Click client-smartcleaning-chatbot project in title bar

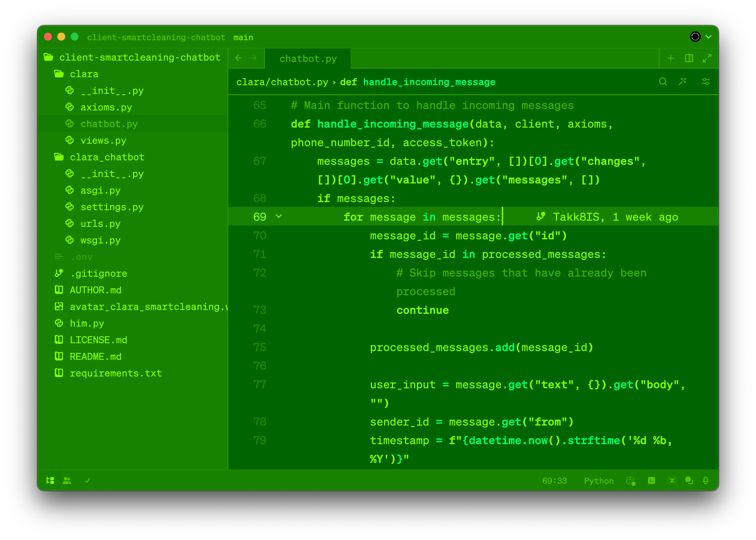click(156, 37)
